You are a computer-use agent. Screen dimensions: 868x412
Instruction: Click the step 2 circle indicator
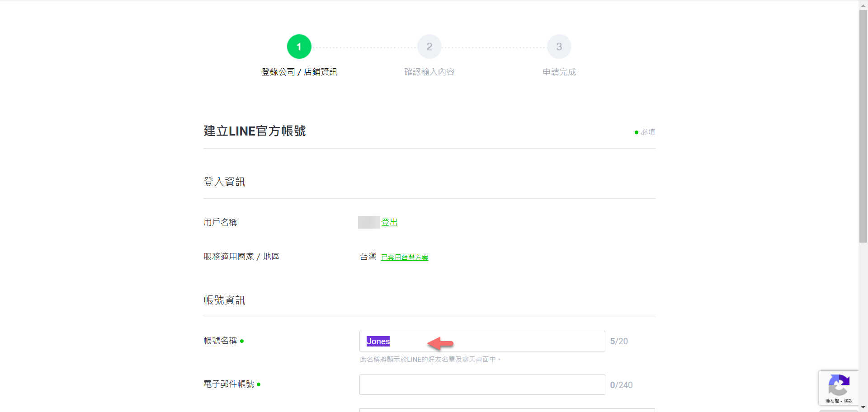[x=429, y=47]
